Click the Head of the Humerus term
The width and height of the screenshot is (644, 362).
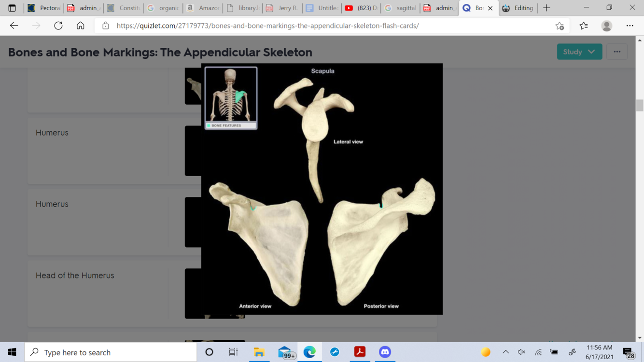coord(75,276)
